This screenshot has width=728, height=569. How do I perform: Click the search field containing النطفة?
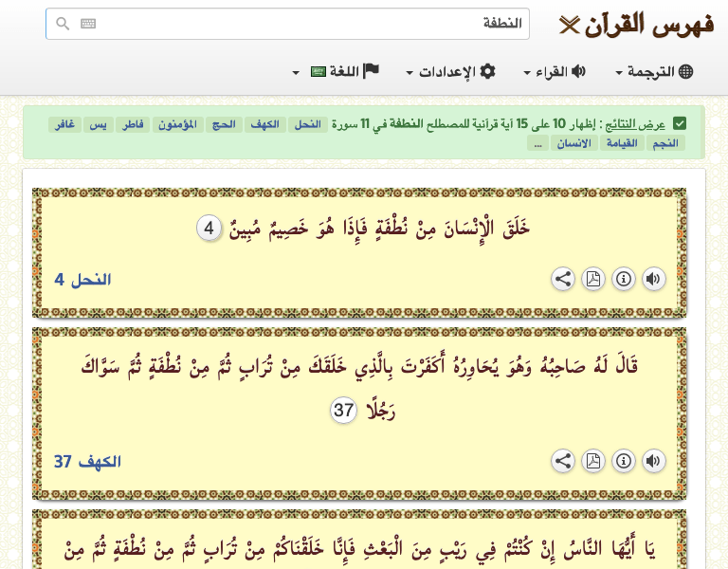pyautogui.click(x=303, y=24)
